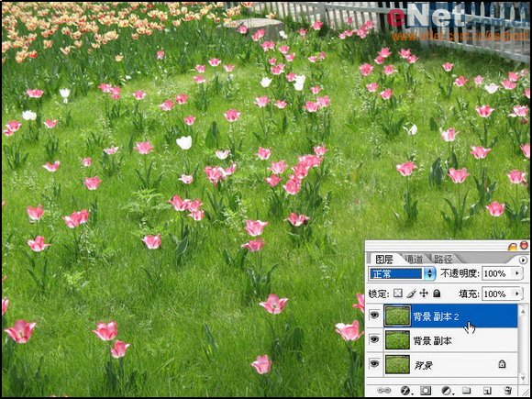Image resolution: width=532 pixels, height=399 pixels.
Task: Delete layer with the trash icon
Action: coord(507,391)
